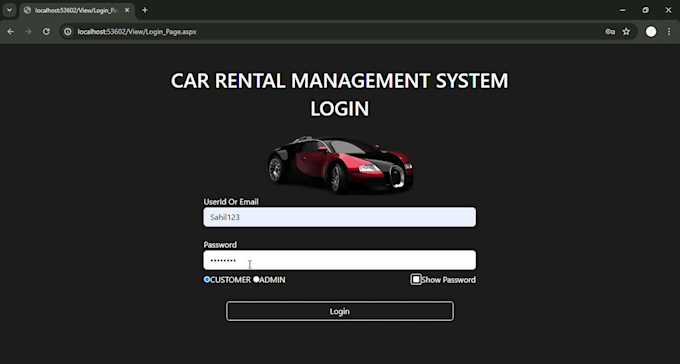This screenshot has height=364, width=680.
Task: Click the Login button
Action: pyautogui.click(x=340, y=311)
